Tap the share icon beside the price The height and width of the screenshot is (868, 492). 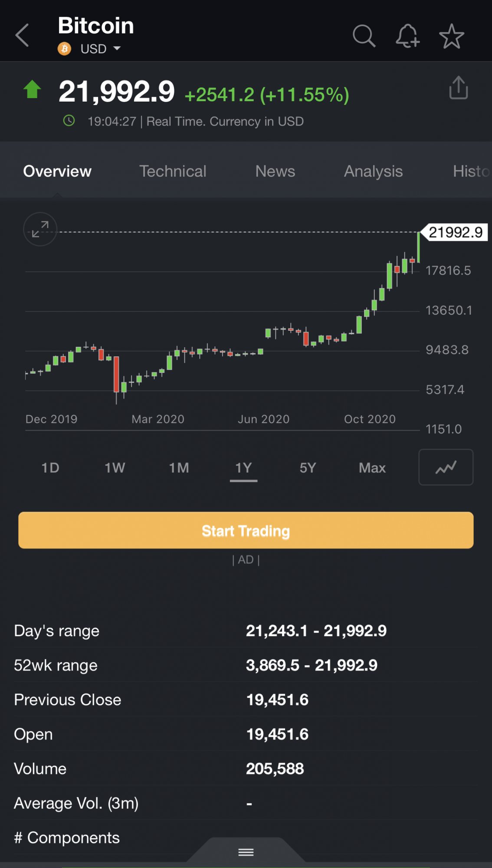[458, 88]
